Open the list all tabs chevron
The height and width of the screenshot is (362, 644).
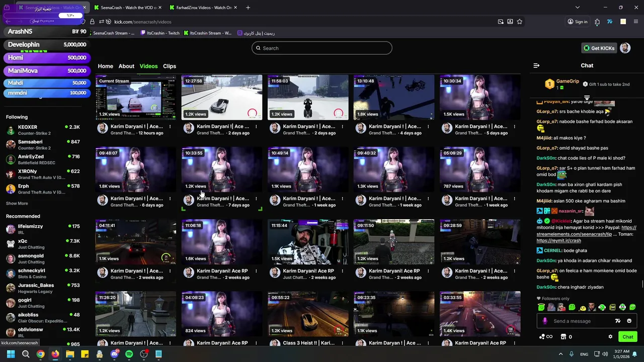(x=577, y=8)
